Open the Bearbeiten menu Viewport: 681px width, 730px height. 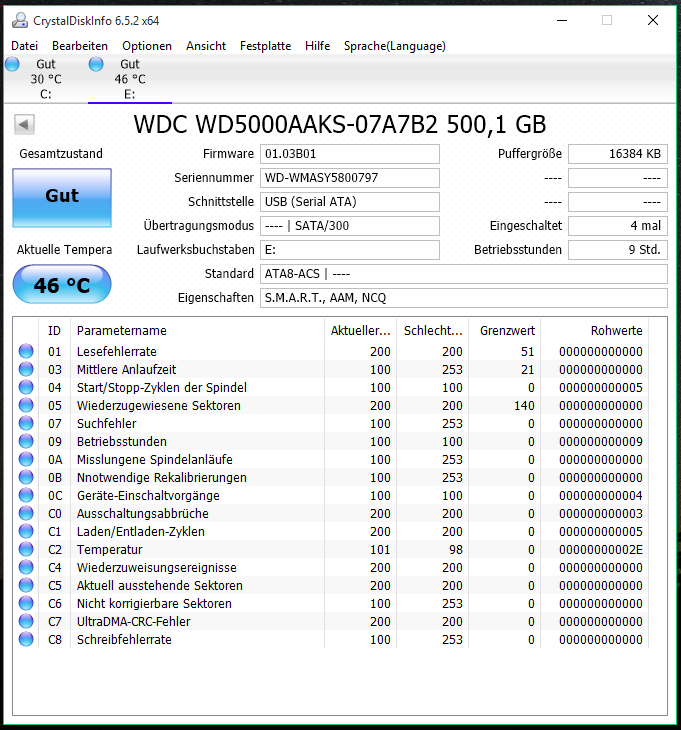click(80, 46)
